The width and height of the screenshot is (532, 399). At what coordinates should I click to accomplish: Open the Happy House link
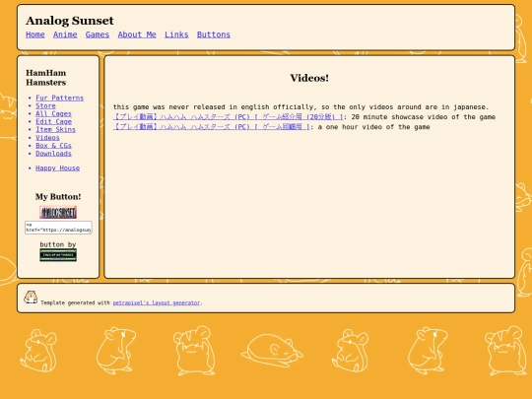(x=58, y=168)
